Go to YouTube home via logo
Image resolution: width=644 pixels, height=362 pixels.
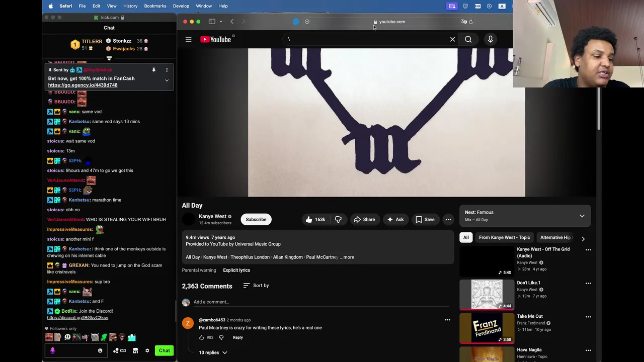click(x=215, y=39)
